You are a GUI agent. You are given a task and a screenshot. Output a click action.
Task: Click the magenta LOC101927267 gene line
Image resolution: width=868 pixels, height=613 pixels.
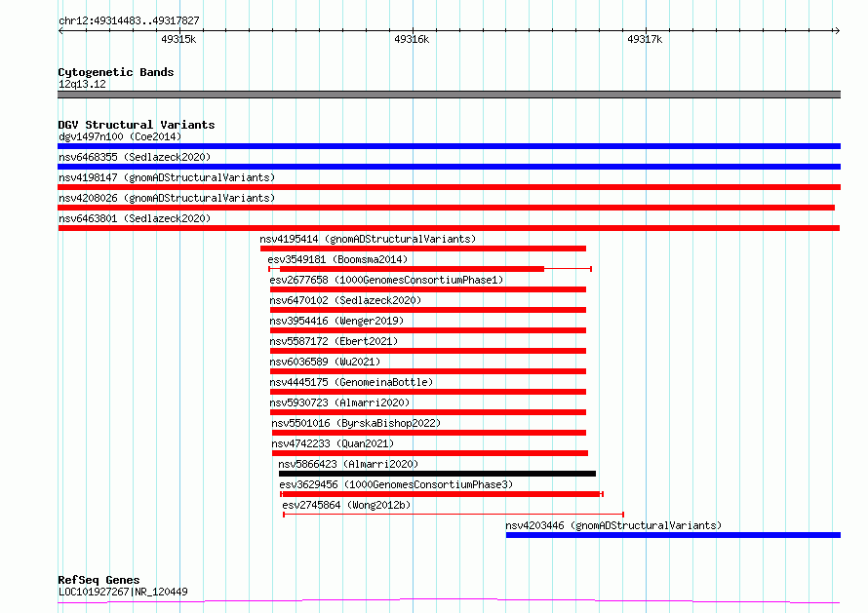(449, 600)
